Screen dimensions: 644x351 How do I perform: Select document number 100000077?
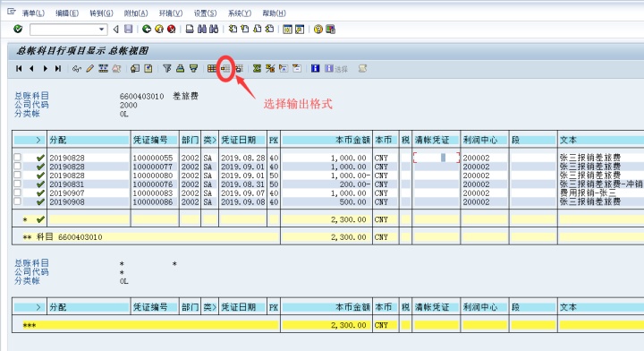153,167
